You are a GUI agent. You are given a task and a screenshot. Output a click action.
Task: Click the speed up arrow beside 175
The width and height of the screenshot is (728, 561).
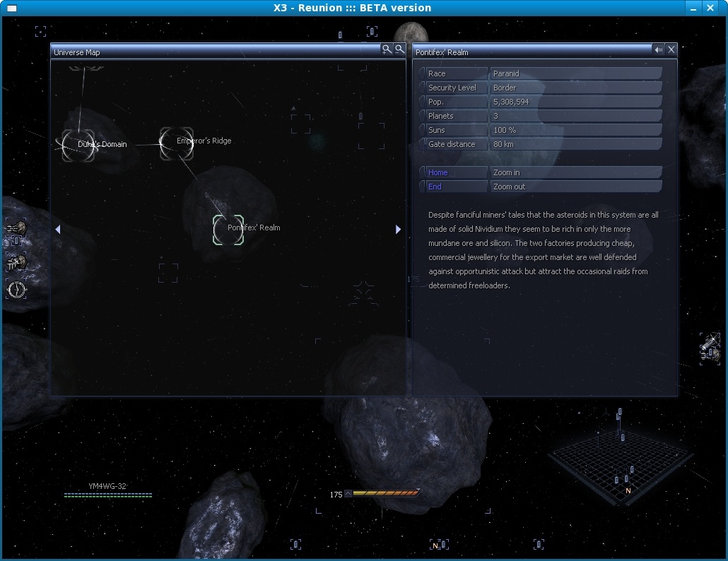[348, 494]
